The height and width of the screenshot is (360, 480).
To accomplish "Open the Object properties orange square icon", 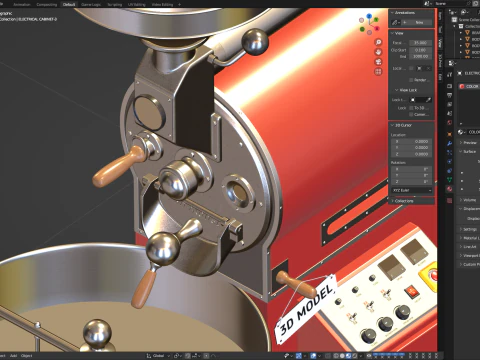I will click(x=449, y=134).
